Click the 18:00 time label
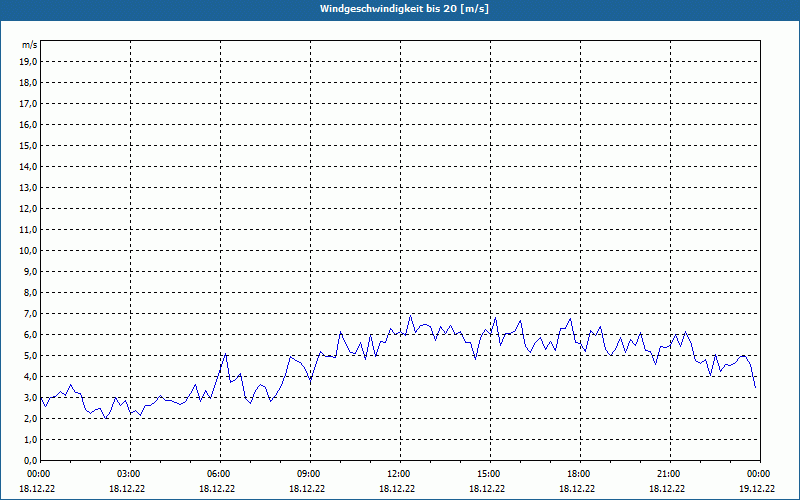 (x=580, y=474)
